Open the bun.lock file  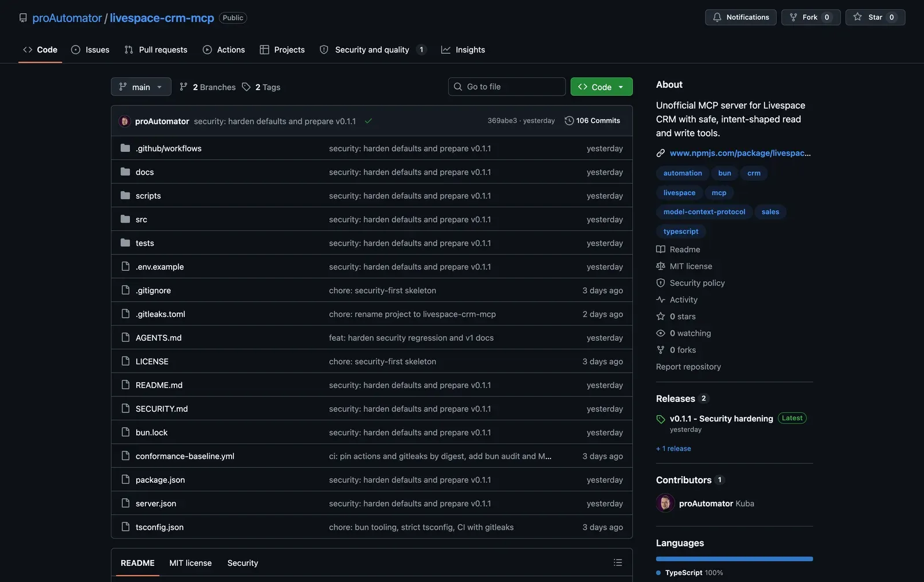tap(151, 432)
